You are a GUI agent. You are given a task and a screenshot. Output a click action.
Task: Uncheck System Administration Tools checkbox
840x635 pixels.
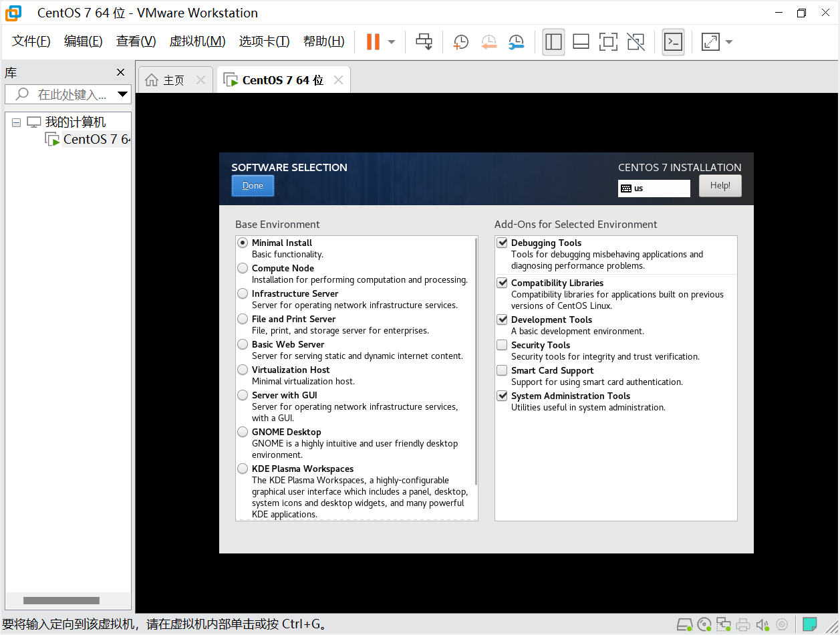tap(502, 396)
